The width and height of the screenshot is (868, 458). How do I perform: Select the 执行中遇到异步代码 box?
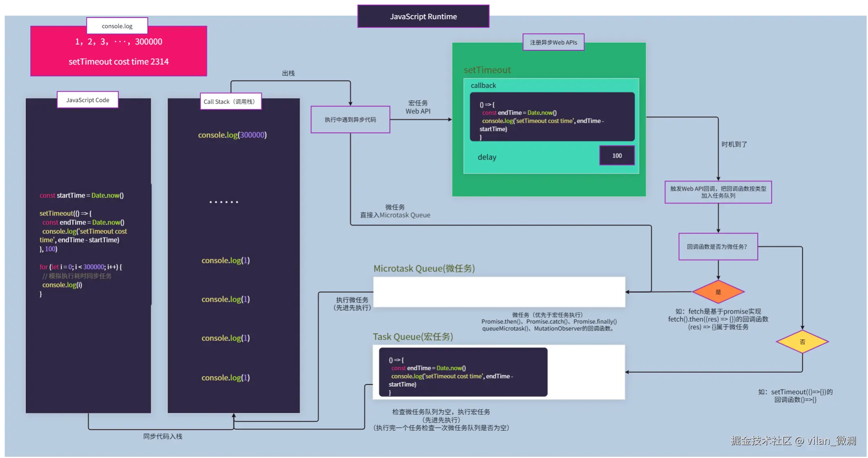pos(350,120)
